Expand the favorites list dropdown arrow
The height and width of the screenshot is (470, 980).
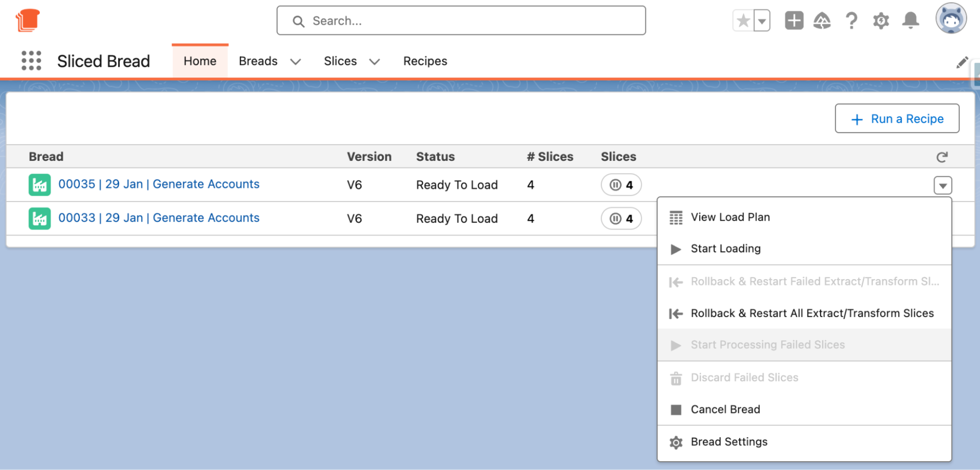coord(762,21)
